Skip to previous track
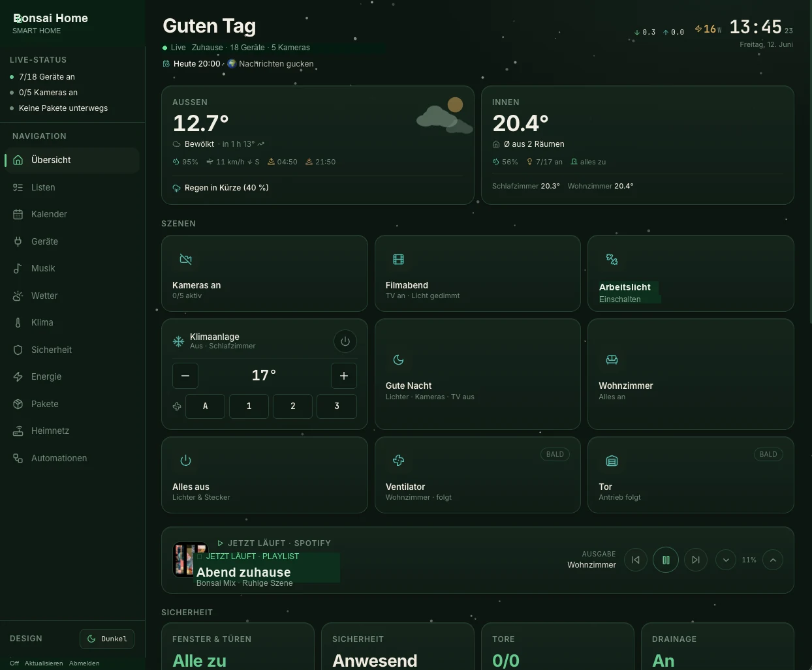Screen dimensions: 812x670 click(636, 560)
